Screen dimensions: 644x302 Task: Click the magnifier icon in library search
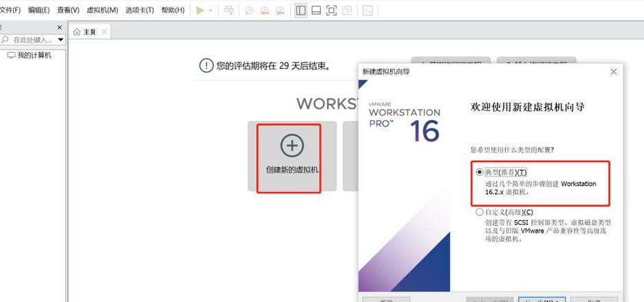5,40
